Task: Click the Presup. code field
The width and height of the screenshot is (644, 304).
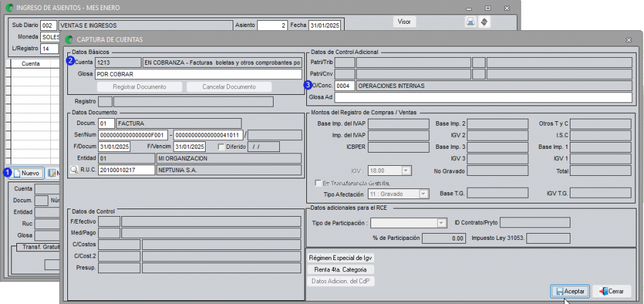Action: coord(119,268)
